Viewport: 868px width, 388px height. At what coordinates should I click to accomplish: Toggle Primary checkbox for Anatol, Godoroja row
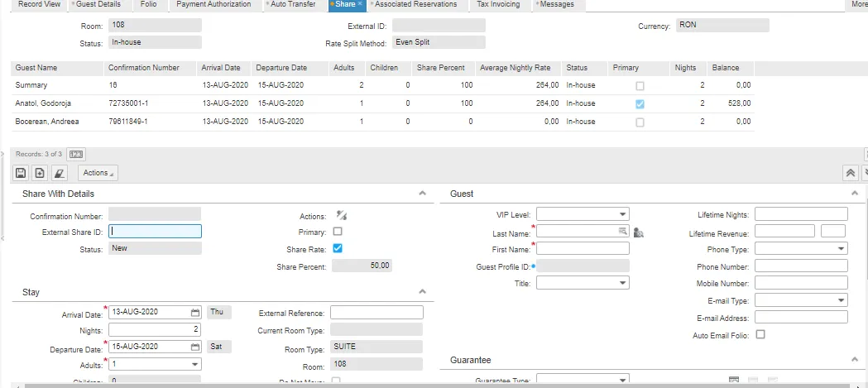(640, 104)
